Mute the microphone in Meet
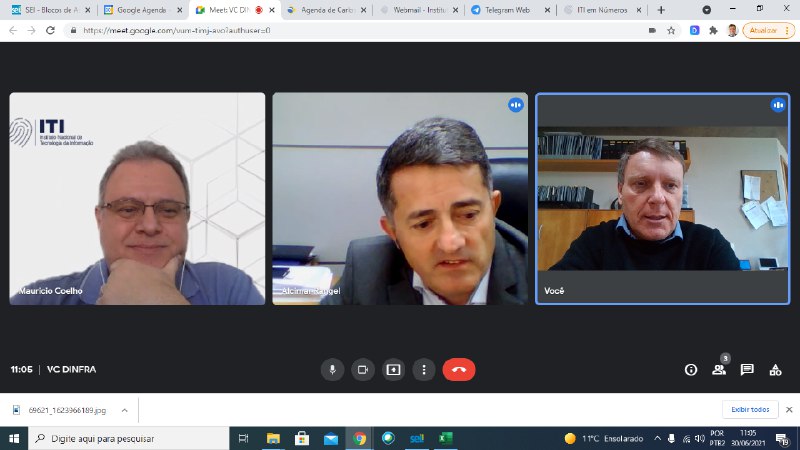Image resolution: width=800 pixels, height=450 pixels. pyautogui.click(x=332, y=369)
